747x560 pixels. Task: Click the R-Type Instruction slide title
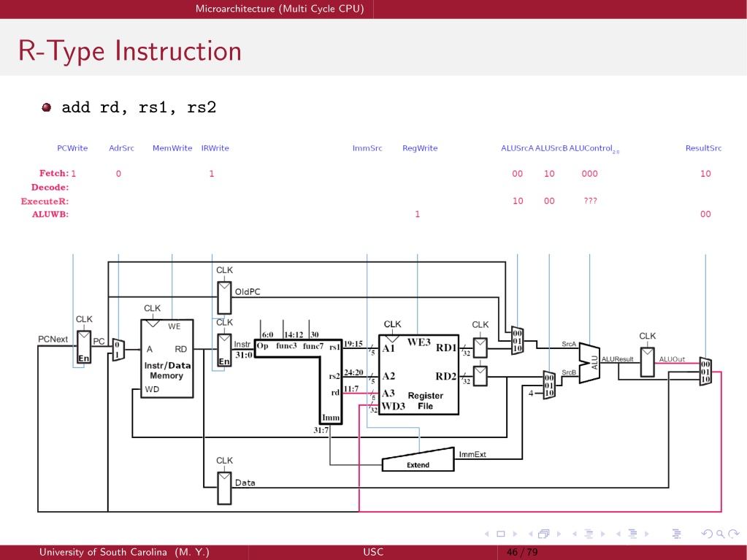[129, 51]
